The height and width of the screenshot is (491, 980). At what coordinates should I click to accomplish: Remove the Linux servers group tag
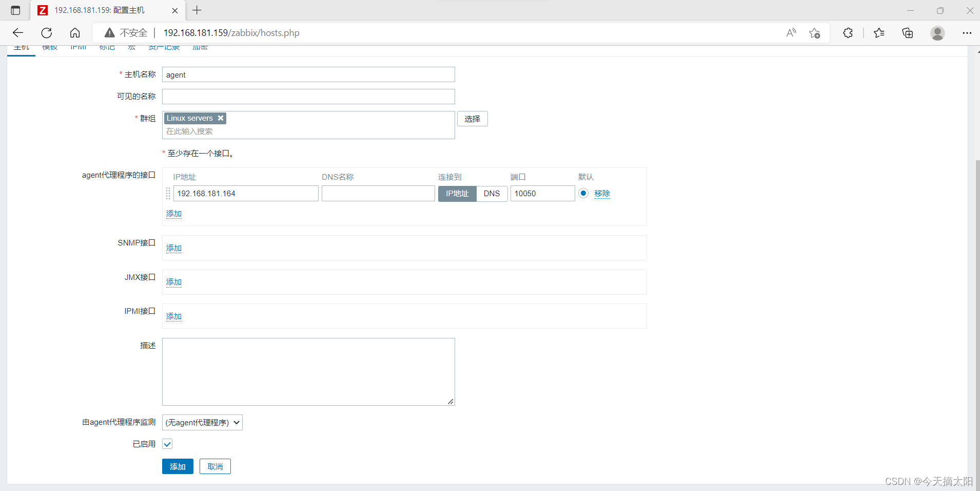[x=221, y=118]
